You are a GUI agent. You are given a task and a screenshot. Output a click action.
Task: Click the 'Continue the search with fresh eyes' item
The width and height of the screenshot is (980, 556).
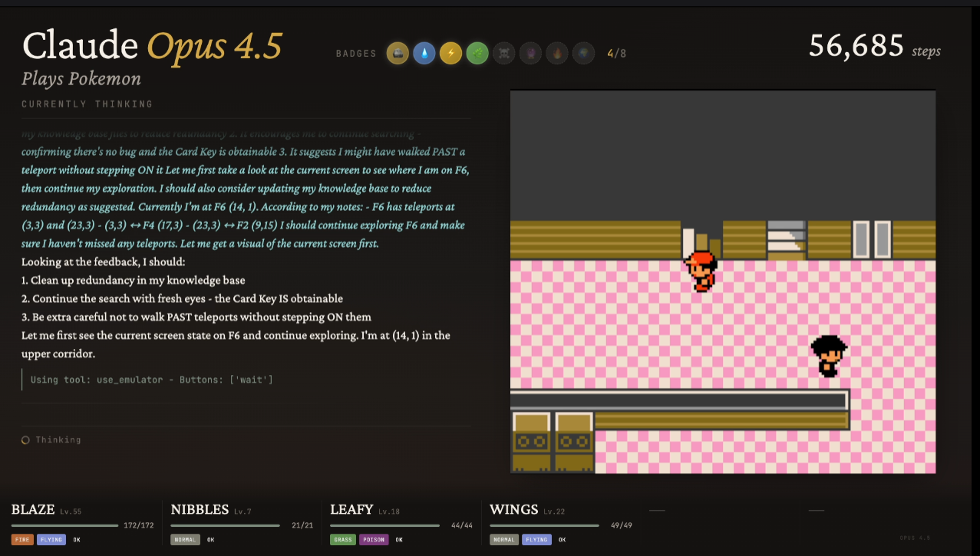182,299
